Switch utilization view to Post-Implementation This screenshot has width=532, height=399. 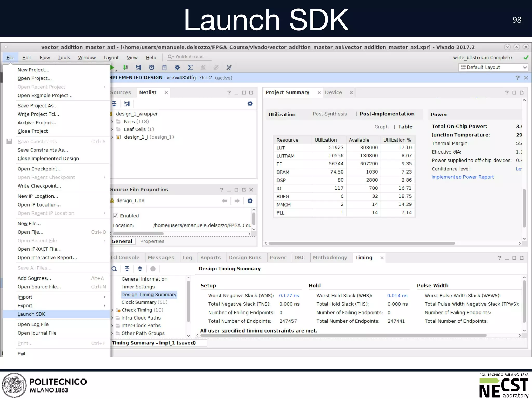pyautogui.click(x=387, y=114)
